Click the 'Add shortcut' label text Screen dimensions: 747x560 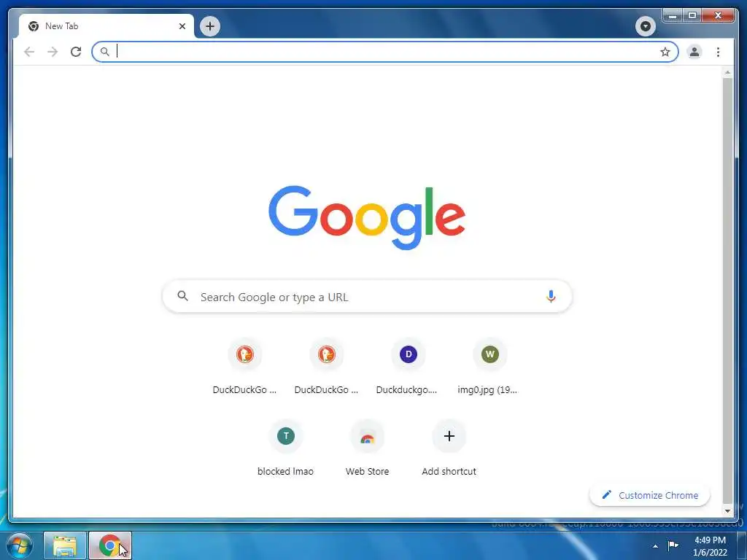coord(449,472)
